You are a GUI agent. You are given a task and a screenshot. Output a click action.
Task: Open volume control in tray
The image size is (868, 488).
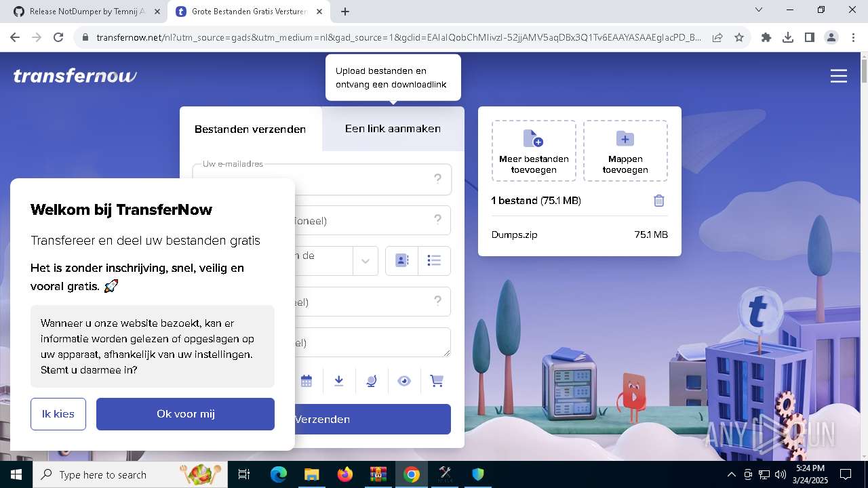coord(781,474)
